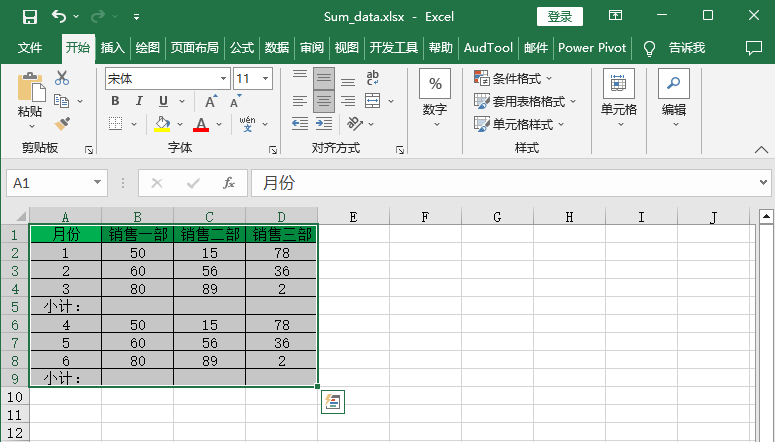The image size is (775, 442).
Task: Click the Wrap Text icon
Action: click(373, 78)
